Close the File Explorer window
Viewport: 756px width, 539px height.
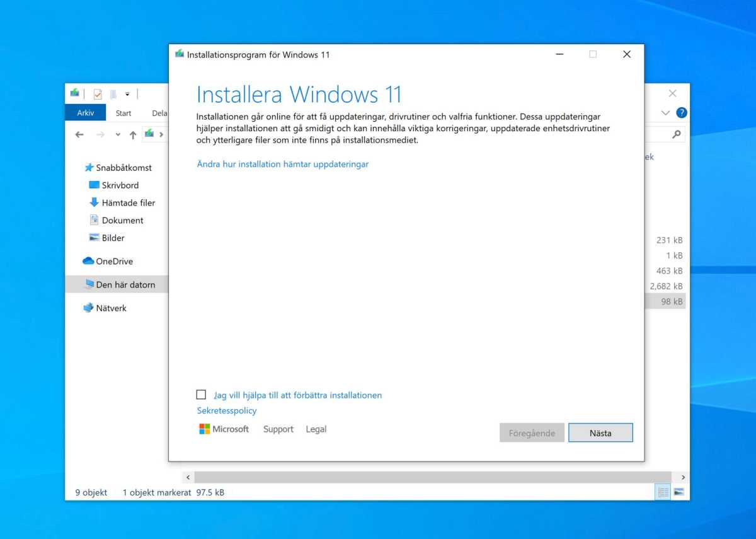pyautogui.click(x=673, y=93)
